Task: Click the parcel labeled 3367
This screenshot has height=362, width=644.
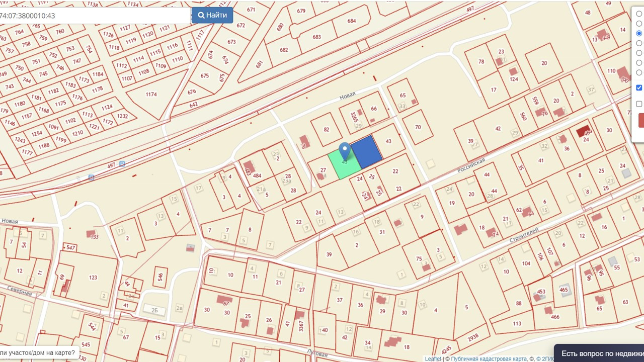Action: [301, 327]
